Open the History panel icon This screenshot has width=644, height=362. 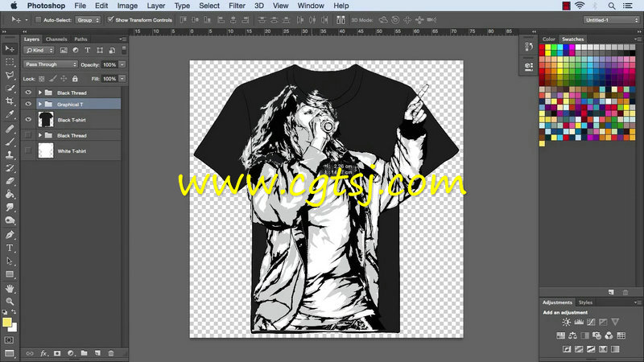[x=529, y=47]
